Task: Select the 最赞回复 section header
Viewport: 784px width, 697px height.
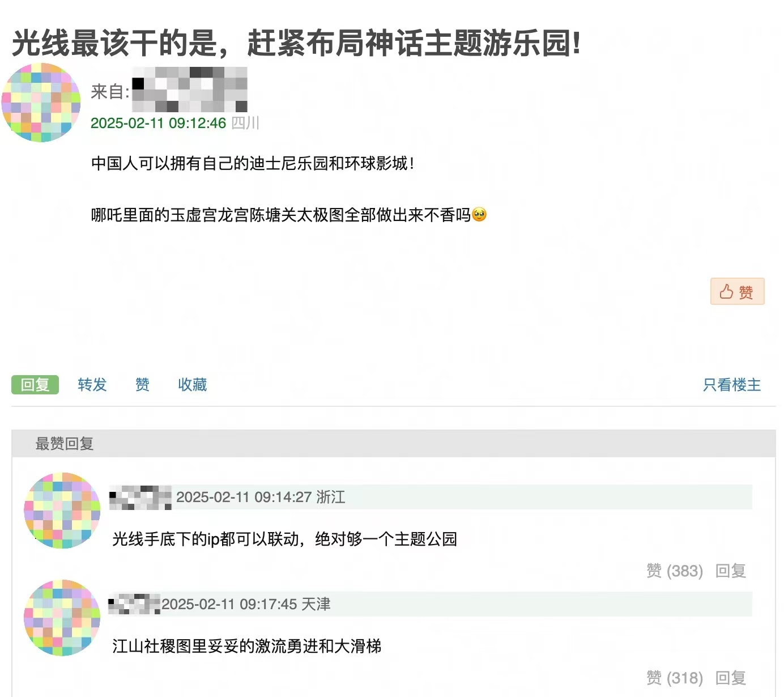Action: [65, 444]
